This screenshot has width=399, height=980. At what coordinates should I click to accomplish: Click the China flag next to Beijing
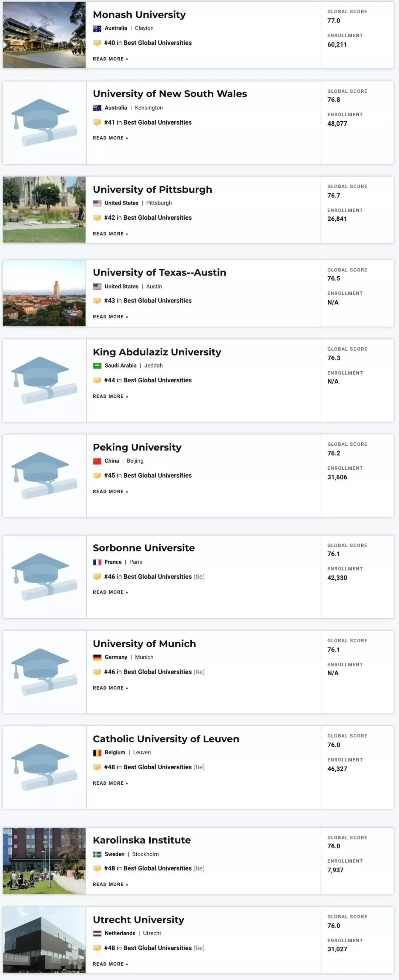pyautogui.click(x=97, y=461)
